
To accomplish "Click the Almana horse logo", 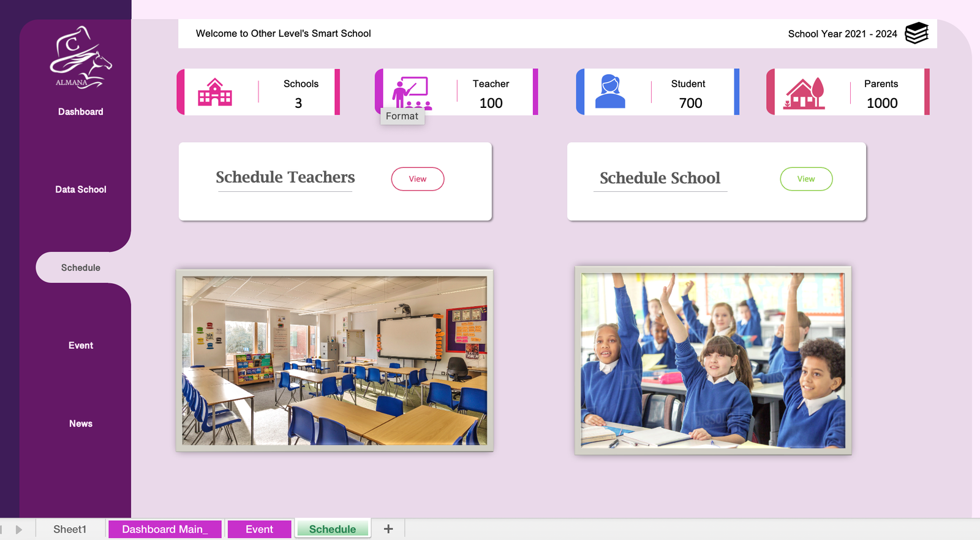I will pos(80,57).
